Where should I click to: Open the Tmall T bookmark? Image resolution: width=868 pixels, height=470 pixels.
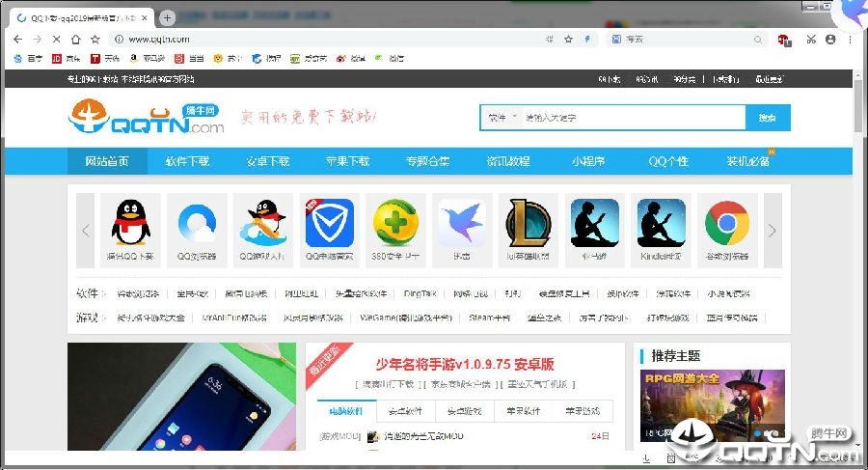[104, 58]
